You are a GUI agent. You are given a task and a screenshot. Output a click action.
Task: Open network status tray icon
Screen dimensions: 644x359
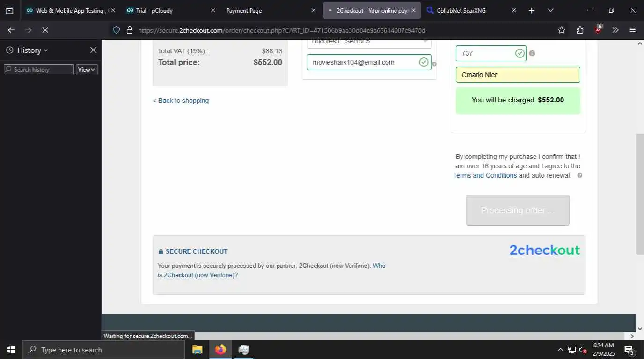click(x=571, y=350)
